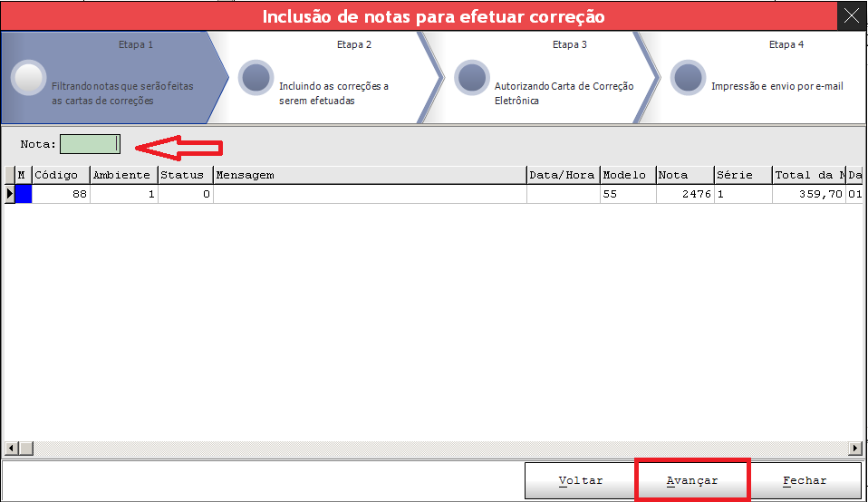Focus the Nota input field
The image size is (868, 502).
[90, 144]
